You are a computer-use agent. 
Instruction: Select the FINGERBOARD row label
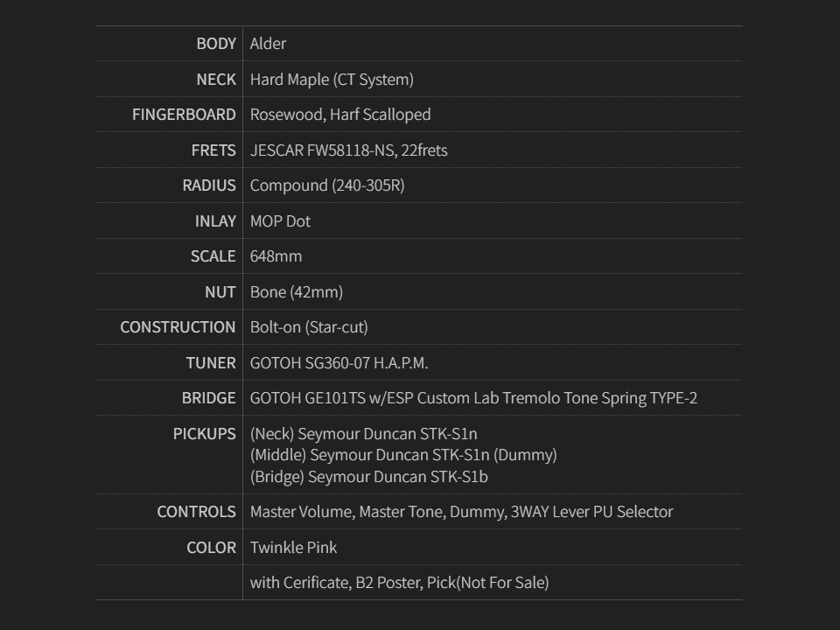pyautogui.click(x=184, y=115)
